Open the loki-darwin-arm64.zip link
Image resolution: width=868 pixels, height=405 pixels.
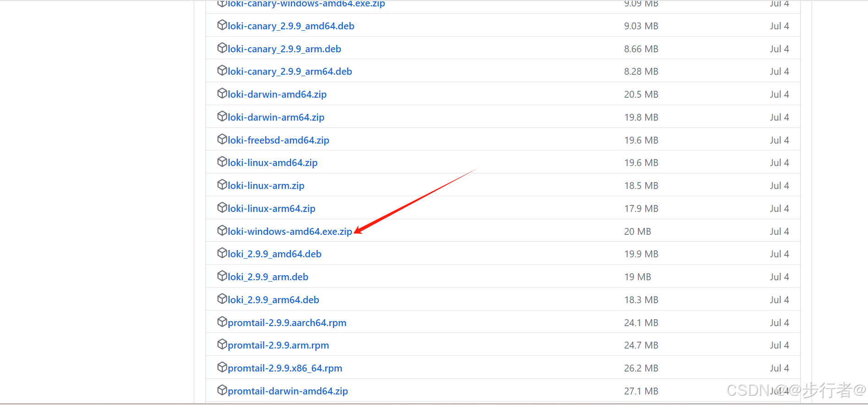point(276,117)
